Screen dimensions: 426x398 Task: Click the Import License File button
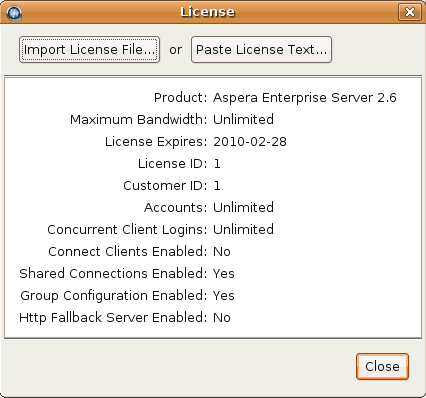pyautogui.click(x=89, y=50)
